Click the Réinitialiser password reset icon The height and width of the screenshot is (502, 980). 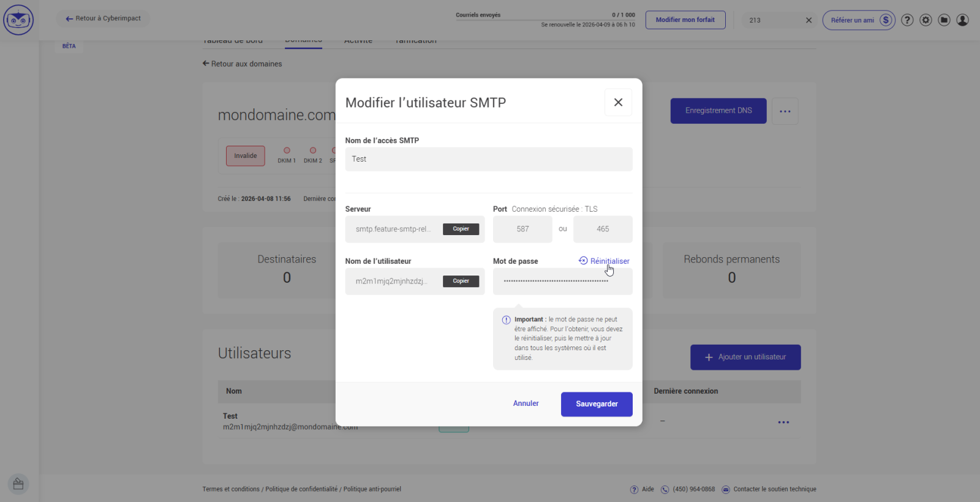[x=583, y=261]
